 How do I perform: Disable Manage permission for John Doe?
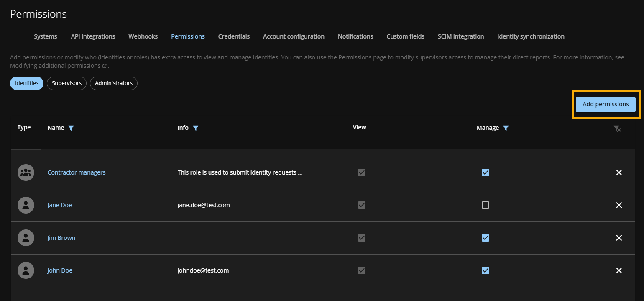[486, 270]
